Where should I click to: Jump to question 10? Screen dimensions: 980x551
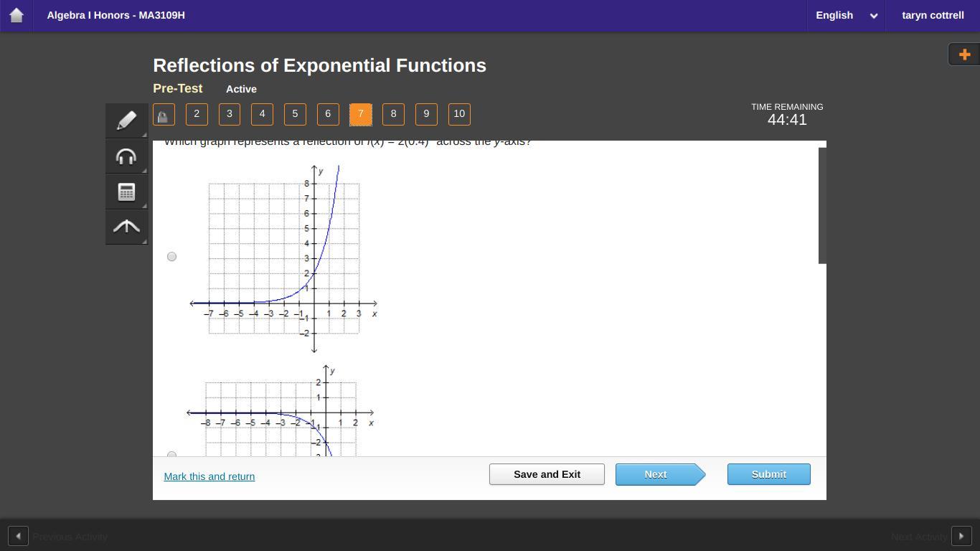459,114
